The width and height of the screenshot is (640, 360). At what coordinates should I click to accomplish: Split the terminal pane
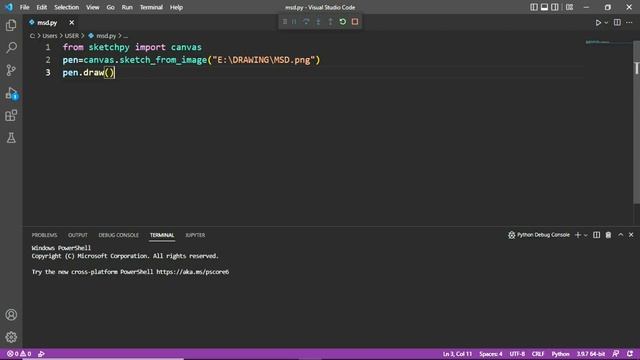pyautogui.click(x=597, y=235)
